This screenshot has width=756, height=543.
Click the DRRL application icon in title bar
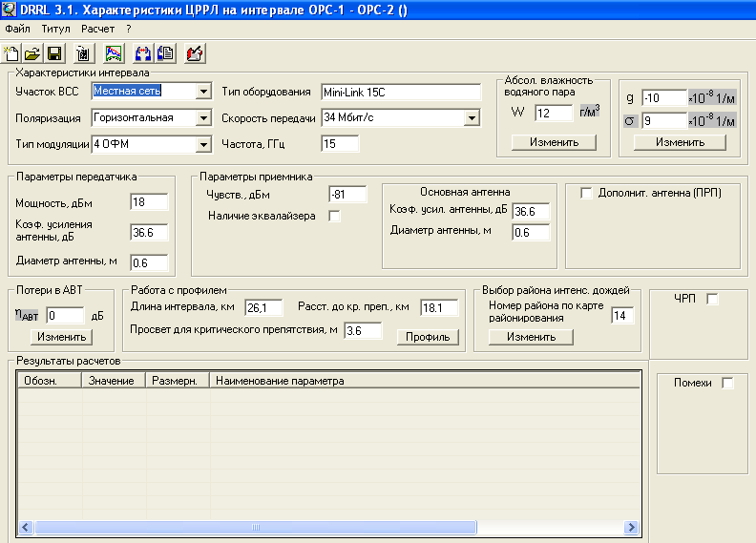[9, 10]
